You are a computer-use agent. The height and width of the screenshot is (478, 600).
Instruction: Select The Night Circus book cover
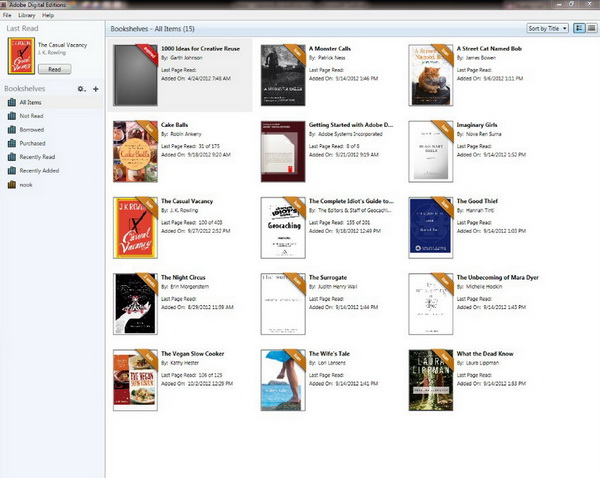(134, 302)
